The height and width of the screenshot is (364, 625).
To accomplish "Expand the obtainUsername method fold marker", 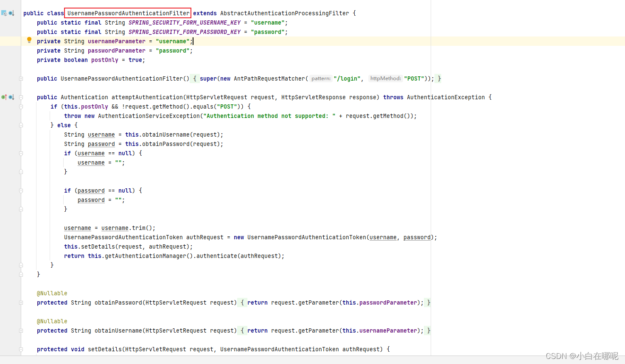I will [21, 330].
